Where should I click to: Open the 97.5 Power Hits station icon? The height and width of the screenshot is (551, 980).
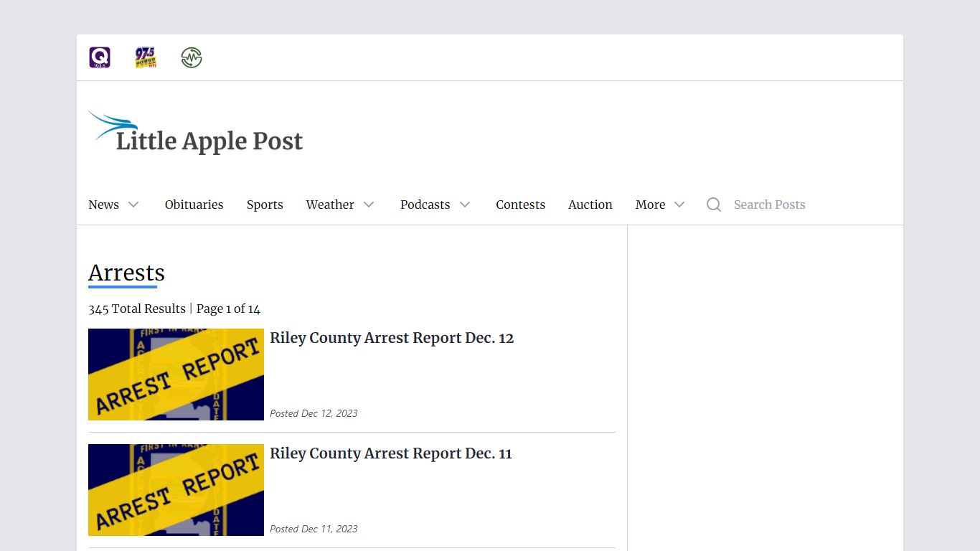click(146, 57)
